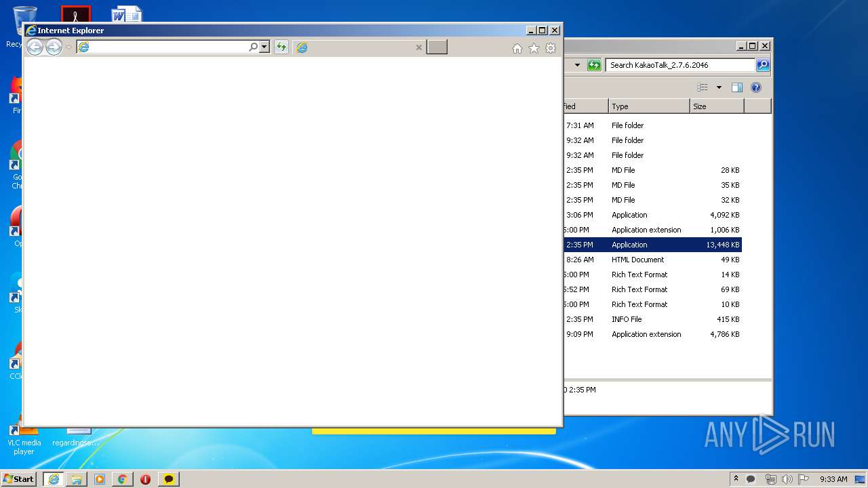
Task: Click the Internet Explorer refresh button
Action: [x=281, y=47]
